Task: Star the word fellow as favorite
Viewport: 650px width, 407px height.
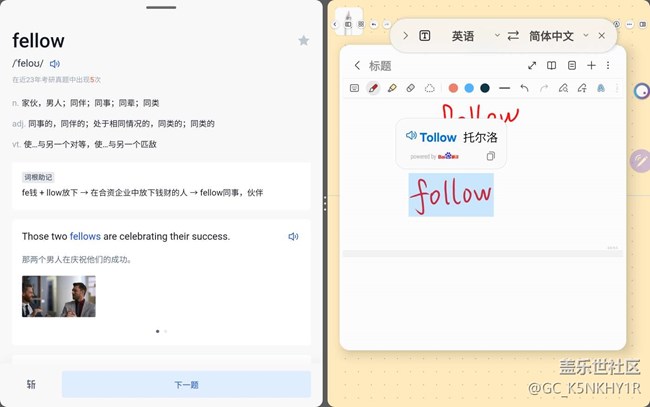Action: click(304, 40)
